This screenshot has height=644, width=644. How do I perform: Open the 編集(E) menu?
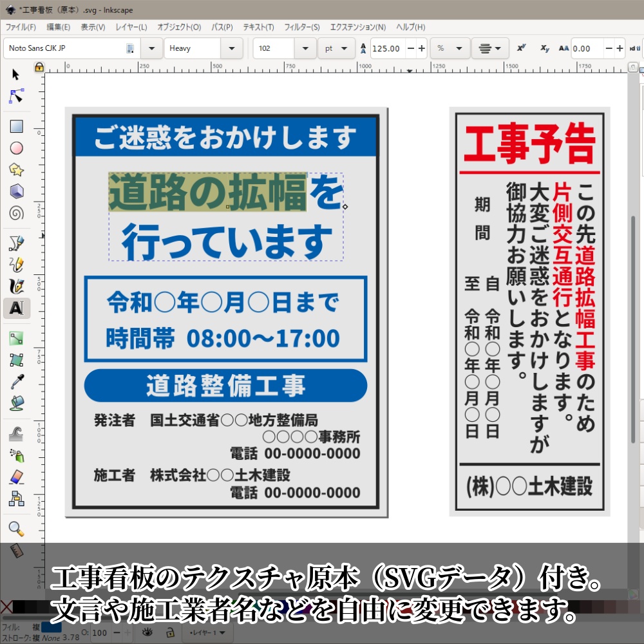[59, 27]
